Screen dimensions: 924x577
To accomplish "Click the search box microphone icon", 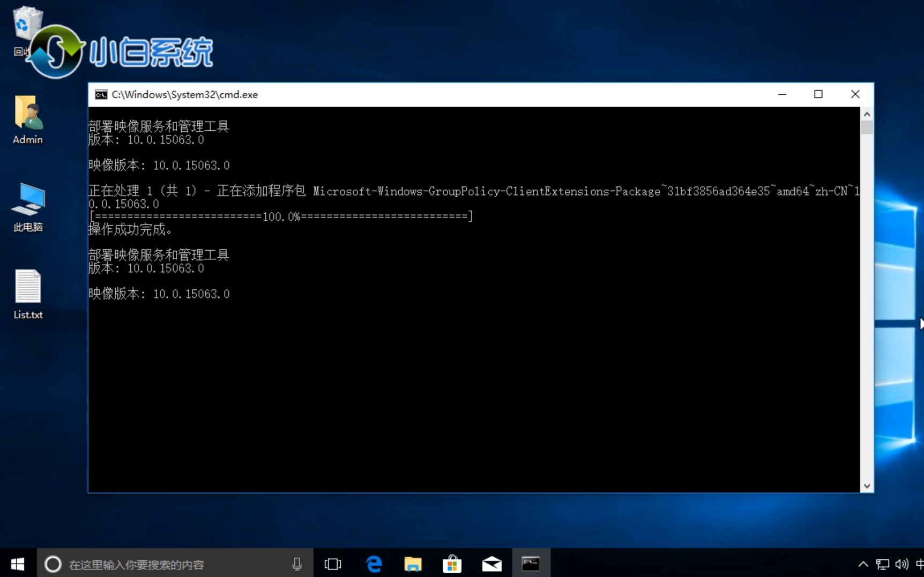I will 297,564.
